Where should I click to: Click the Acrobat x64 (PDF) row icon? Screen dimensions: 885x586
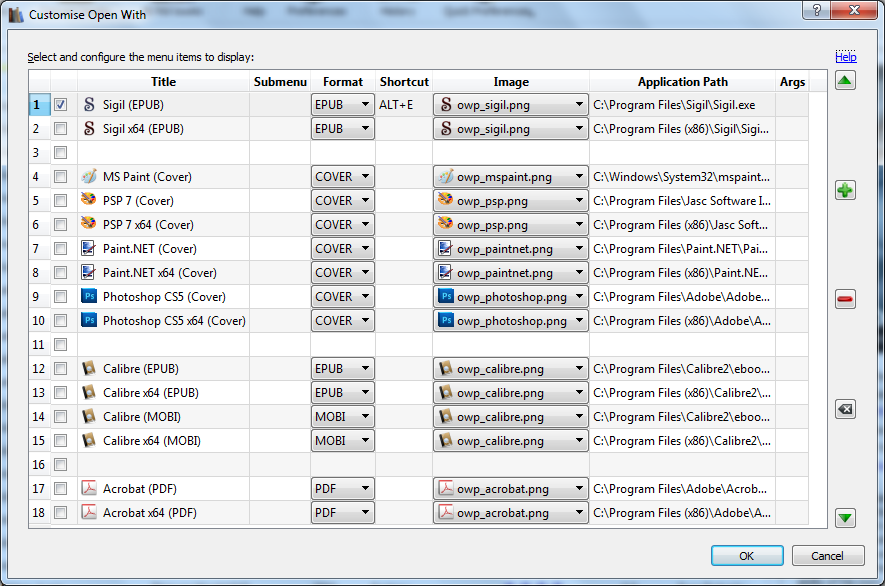tap(89, 513)
